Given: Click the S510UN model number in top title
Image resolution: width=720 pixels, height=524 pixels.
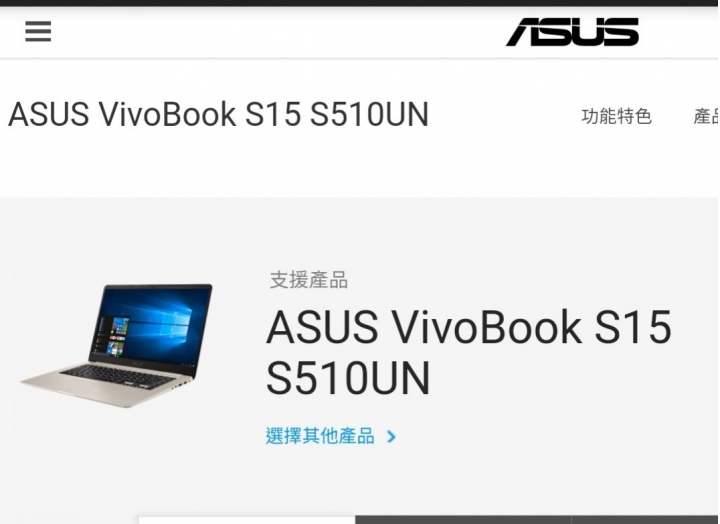Looking at the screenshot, I should click(x=370, y=114).
